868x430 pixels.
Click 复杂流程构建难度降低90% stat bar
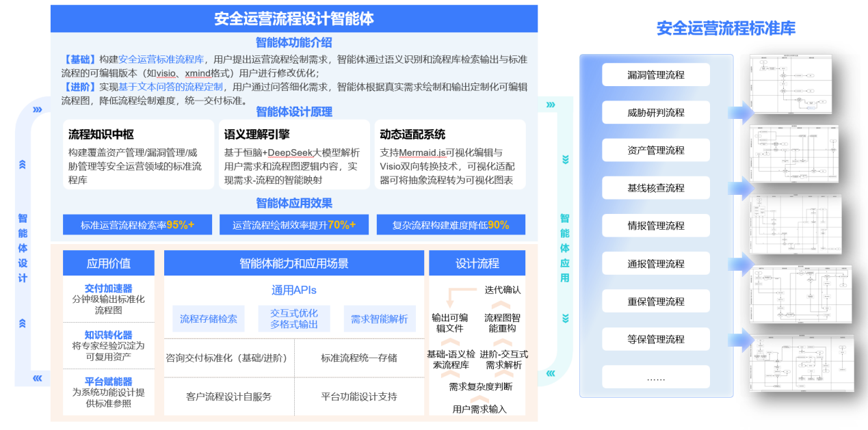click(x=451, y=225)
